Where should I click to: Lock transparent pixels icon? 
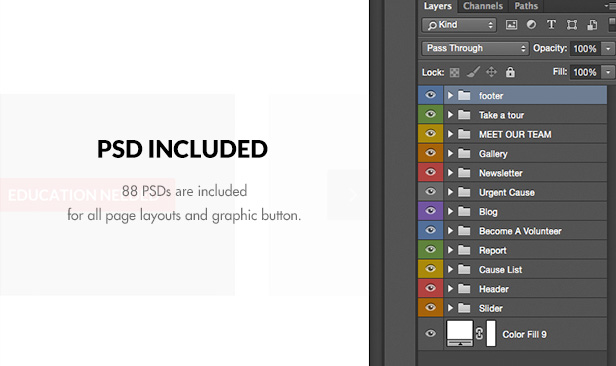click(455, 72)
